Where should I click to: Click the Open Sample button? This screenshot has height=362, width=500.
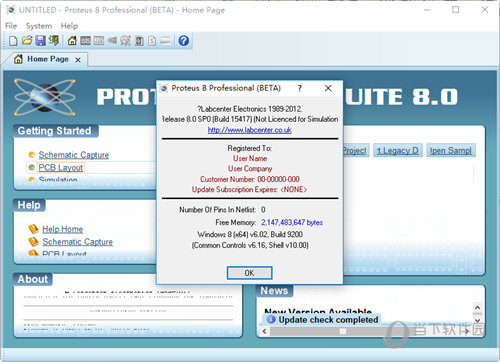point(451,151)
